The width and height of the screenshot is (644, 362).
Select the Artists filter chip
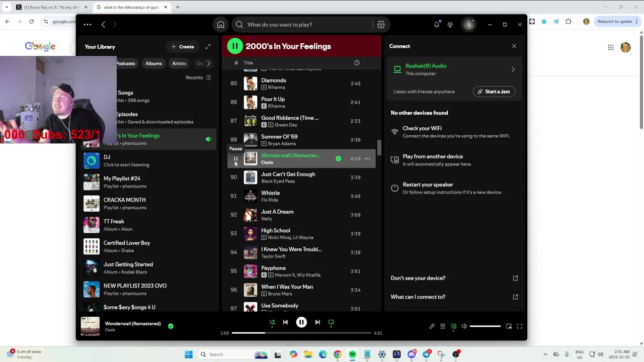click(179, 63)
